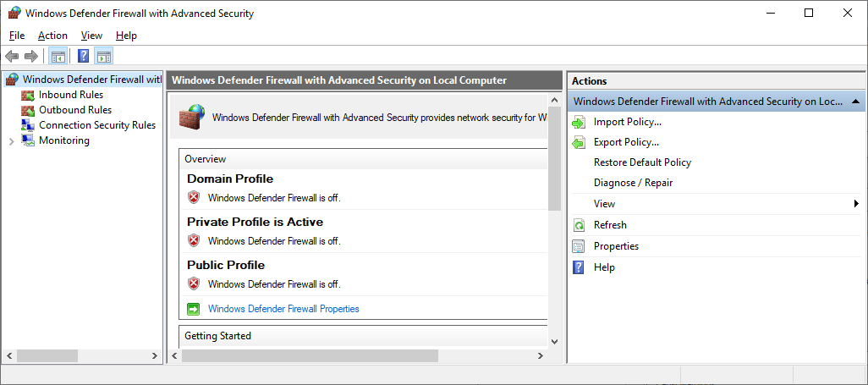Expand the Monitoring tree node
The width and height of the screenshot is (868, 385).
click(x=12, y=141)
